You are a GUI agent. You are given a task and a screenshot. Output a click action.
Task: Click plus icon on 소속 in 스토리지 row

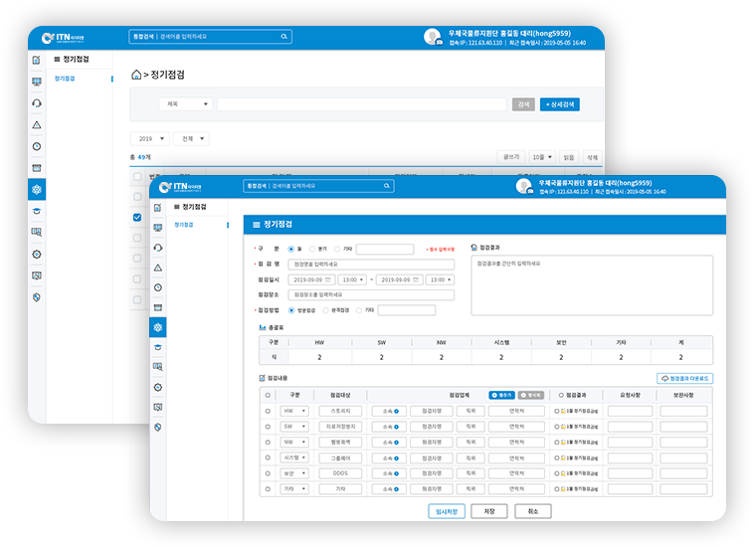click(x=396, y=411)
